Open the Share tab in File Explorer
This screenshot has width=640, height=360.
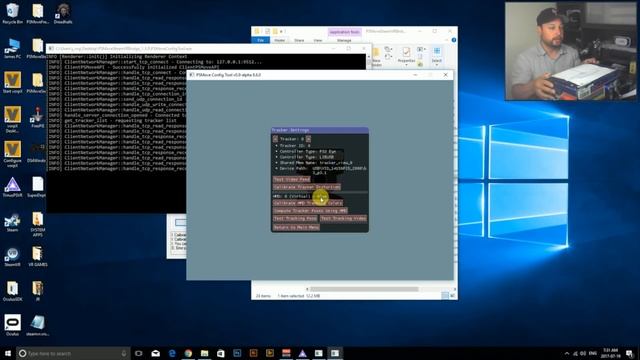pos(299,40)
